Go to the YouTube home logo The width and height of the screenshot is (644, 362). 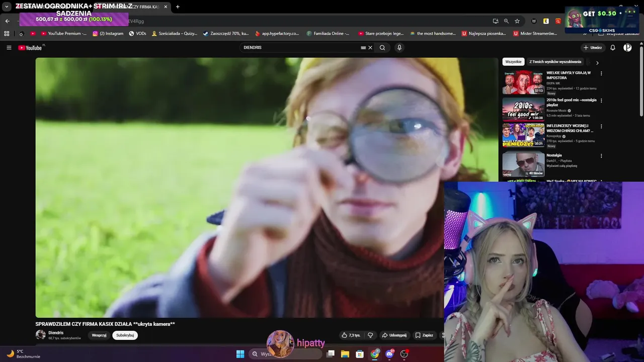tap(30, 48)
